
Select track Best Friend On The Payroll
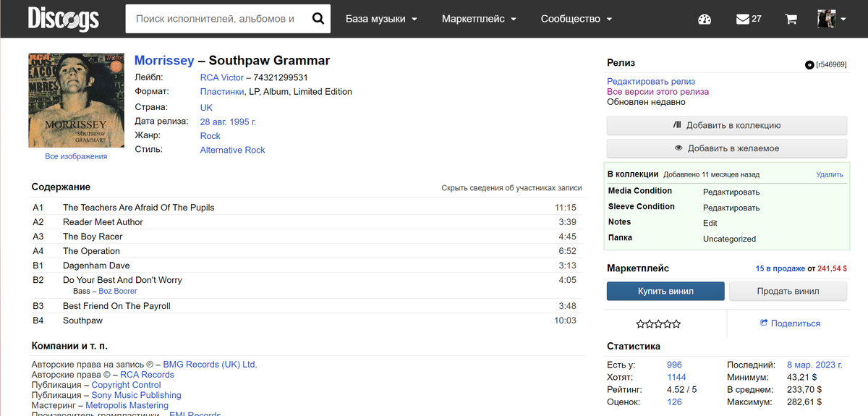[x=116, y=306]
